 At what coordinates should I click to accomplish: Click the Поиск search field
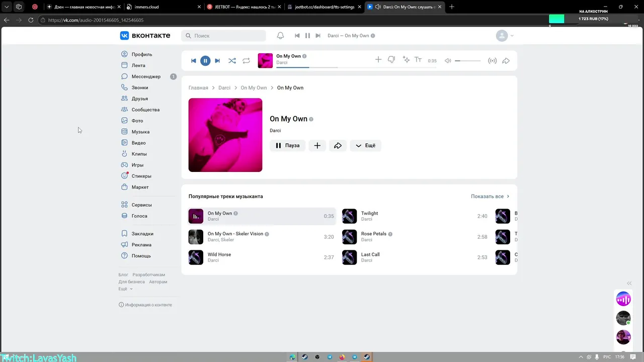tap(223, 36)
